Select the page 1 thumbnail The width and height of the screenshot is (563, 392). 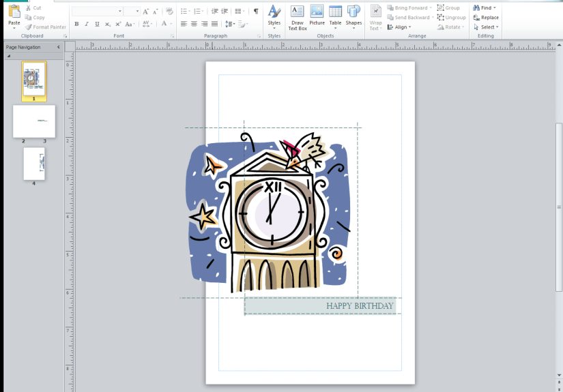(x=34, y=80)
